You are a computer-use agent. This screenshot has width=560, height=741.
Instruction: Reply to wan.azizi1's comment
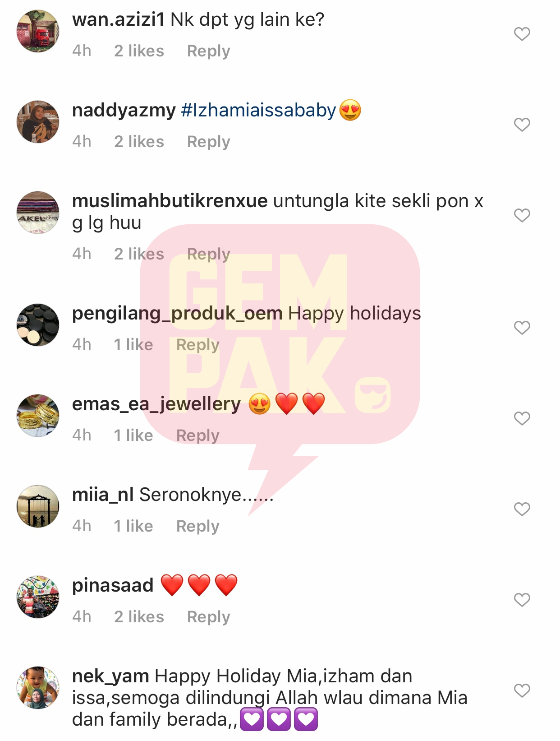[208, 51]
